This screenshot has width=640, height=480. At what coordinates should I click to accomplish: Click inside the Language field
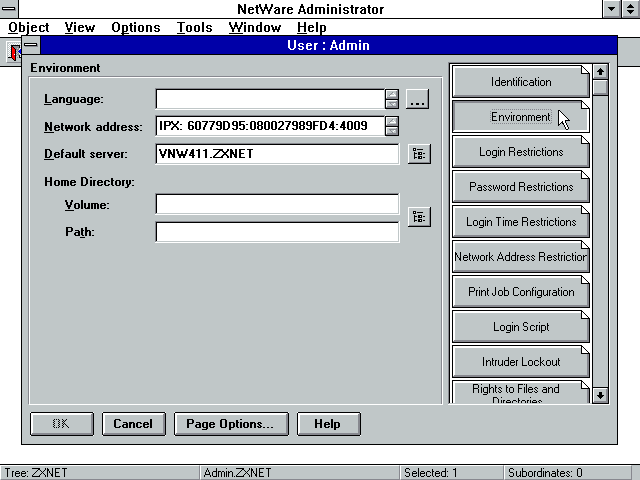click(x=270, y=99)
